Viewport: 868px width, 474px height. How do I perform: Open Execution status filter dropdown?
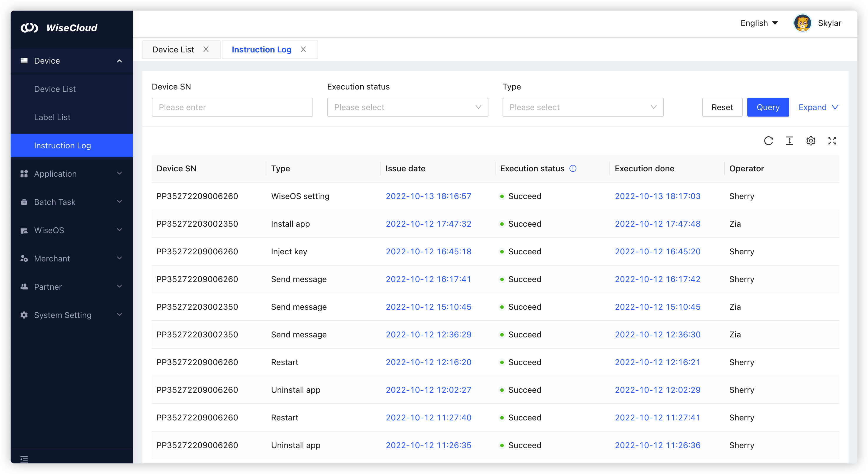[408, 107]
